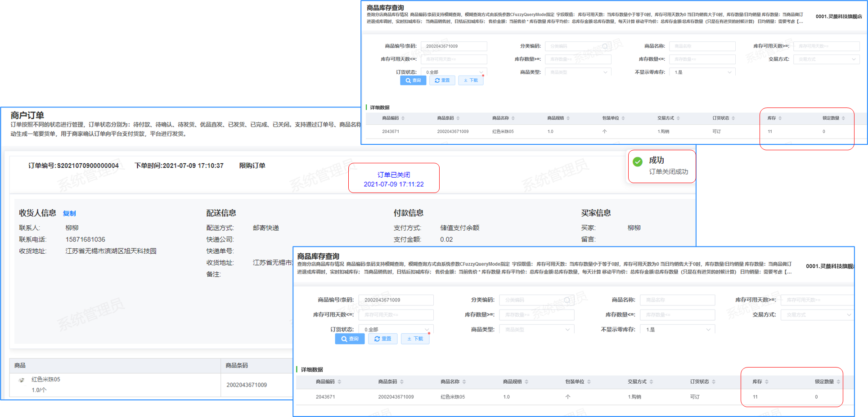Click 分类编码 search icon in lower inventory window
Viewport: 868px width, 417px height.
pos(567,300)
